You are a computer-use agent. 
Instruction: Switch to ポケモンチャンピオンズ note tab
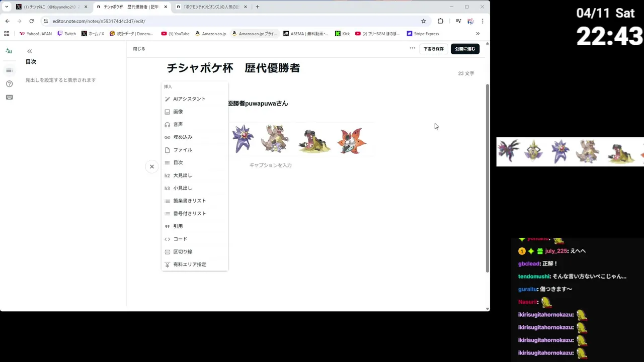coord(211,7)
